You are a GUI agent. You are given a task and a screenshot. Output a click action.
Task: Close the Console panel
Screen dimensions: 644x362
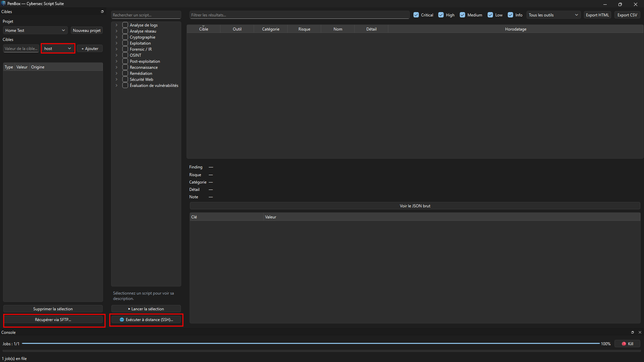pos(640,332)
